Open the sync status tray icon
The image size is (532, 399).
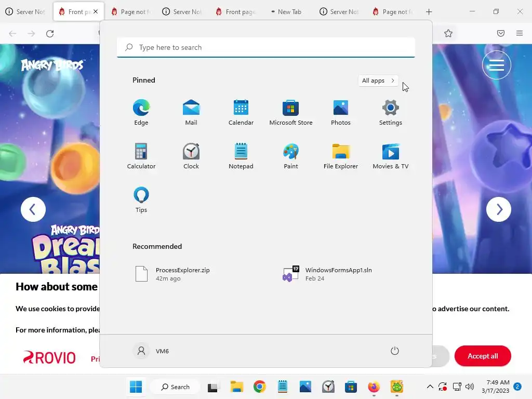[443, 387]
